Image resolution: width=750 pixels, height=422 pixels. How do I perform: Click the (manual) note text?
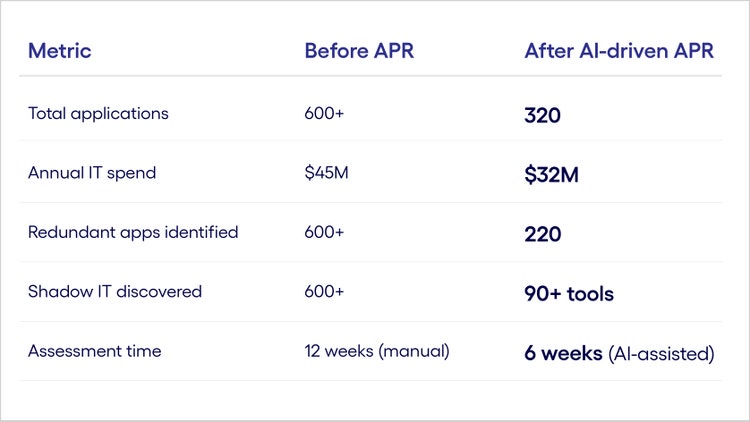click(415, 351)
